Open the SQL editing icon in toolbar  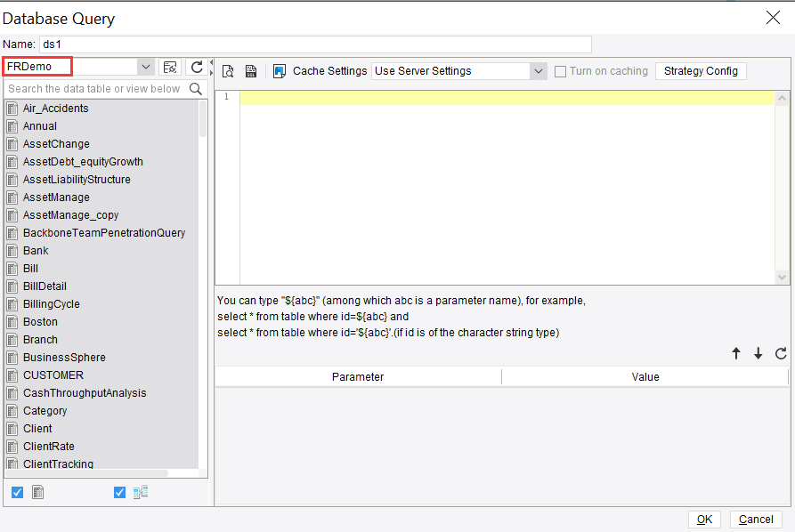pyautogui.click(x=251, y=71)
